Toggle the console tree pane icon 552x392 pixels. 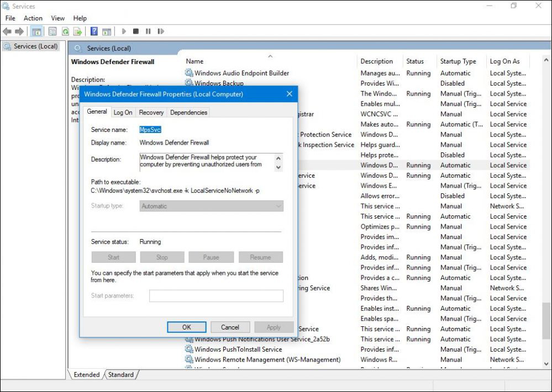coord(36,31)
